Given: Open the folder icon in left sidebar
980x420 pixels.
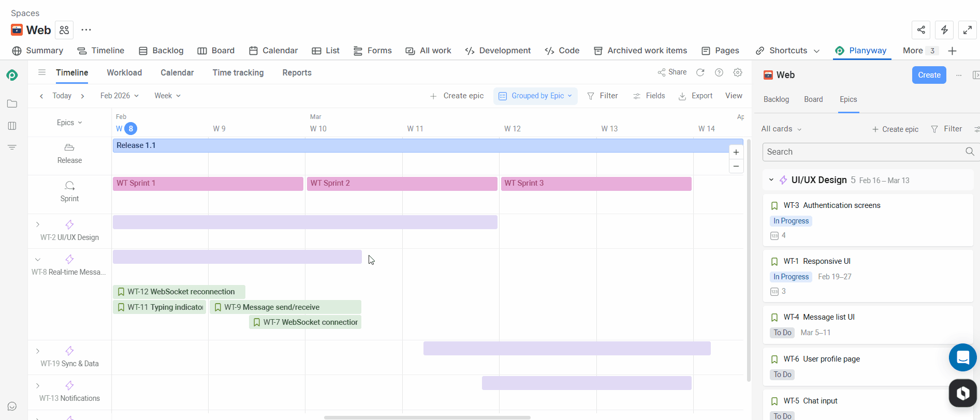Looking at the screenshot, I should point(12,104).
